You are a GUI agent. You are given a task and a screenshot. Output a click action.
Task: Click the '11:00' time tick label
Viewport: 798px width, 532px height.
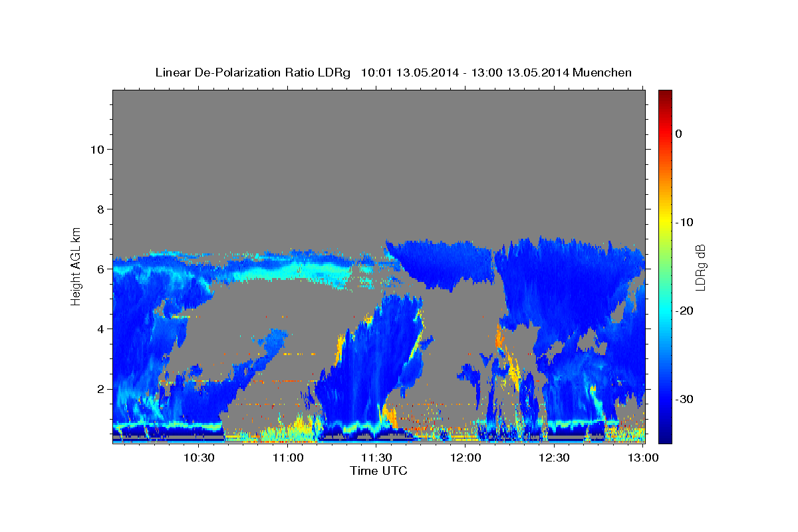point(288,458)
